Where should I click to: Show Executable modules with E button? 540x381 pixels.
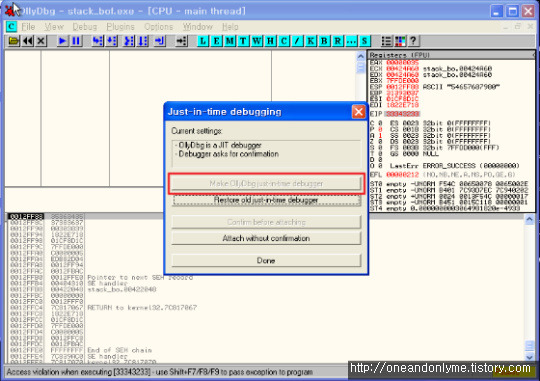pyautogui.click(x=216, y=41)
